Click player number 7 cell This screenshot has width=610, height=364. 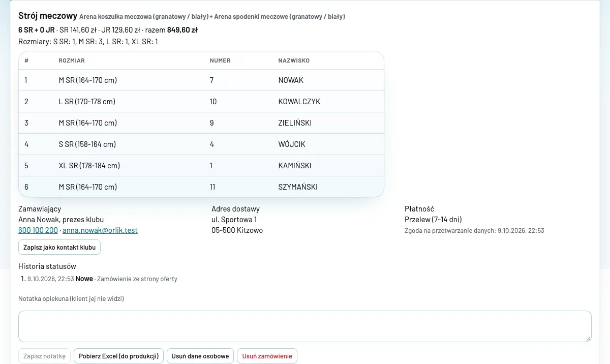tap(211, 80)
